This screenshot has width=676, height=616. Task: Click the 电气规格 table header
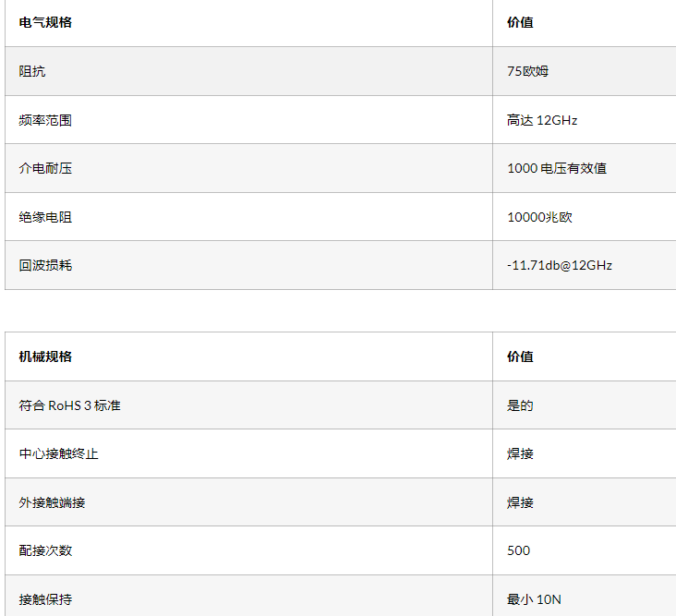45,22
